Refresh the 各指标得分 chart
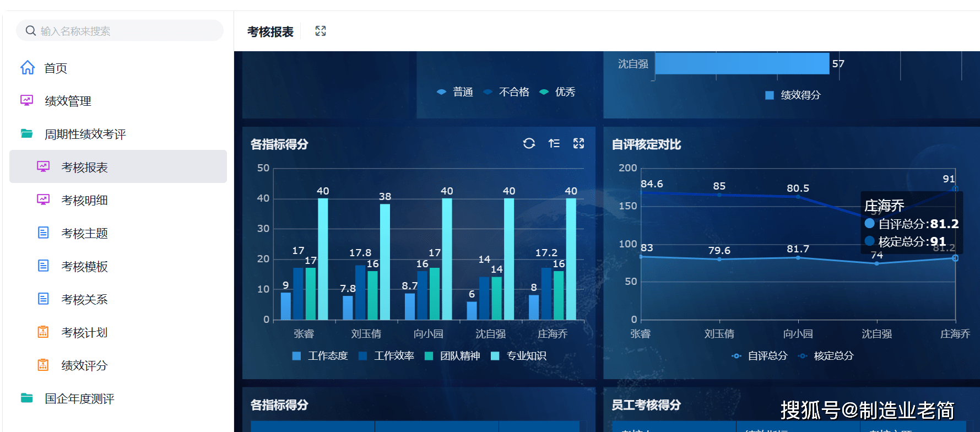The height and width of the screenshot is (432, 980). (529, 143)
